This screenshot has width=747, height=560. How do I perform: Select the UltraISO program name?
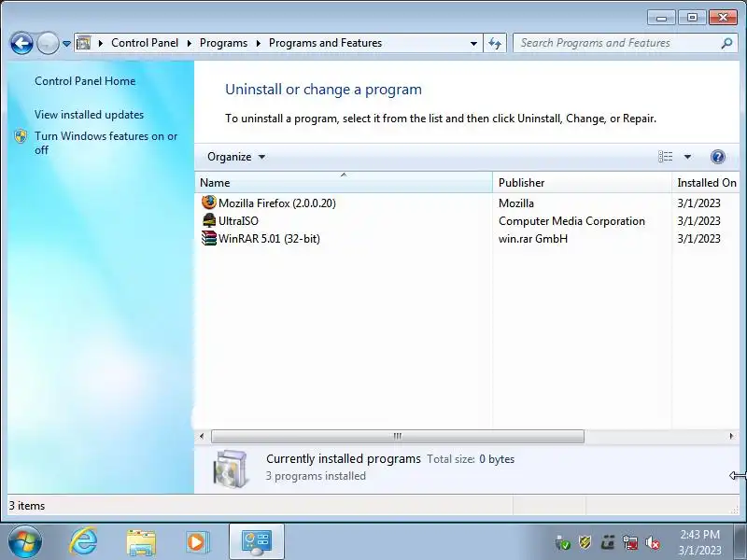[x=238, y=221]
